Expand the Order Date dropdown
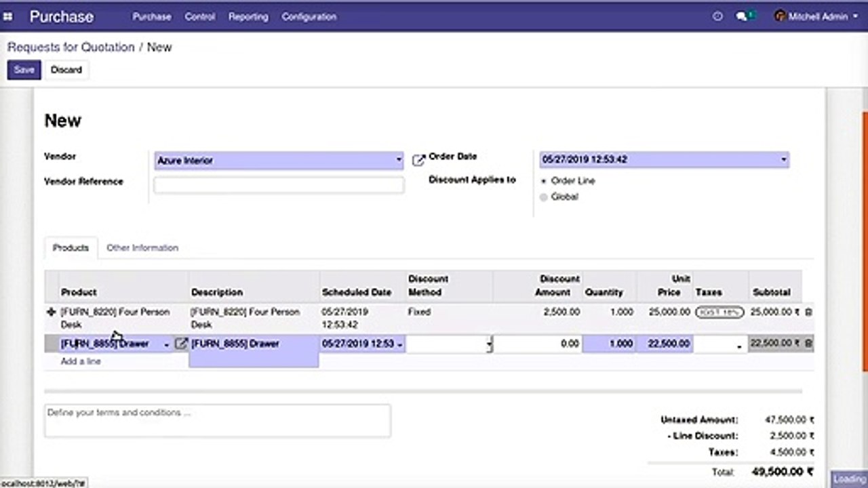The height and width of the screenshot is (488, 868). click(x=784, y=160)
